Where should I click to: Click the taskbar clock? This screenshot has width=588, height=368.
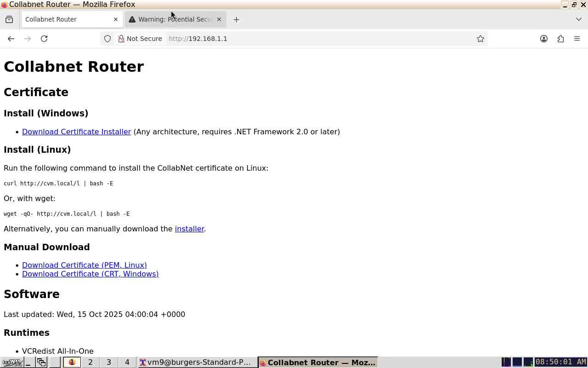561,362
